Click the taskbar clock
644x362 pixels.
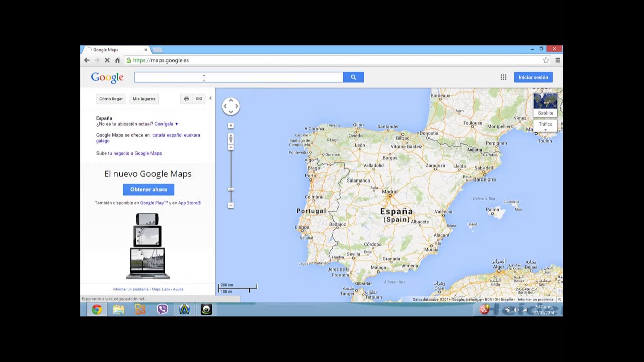tap(544, 310)
